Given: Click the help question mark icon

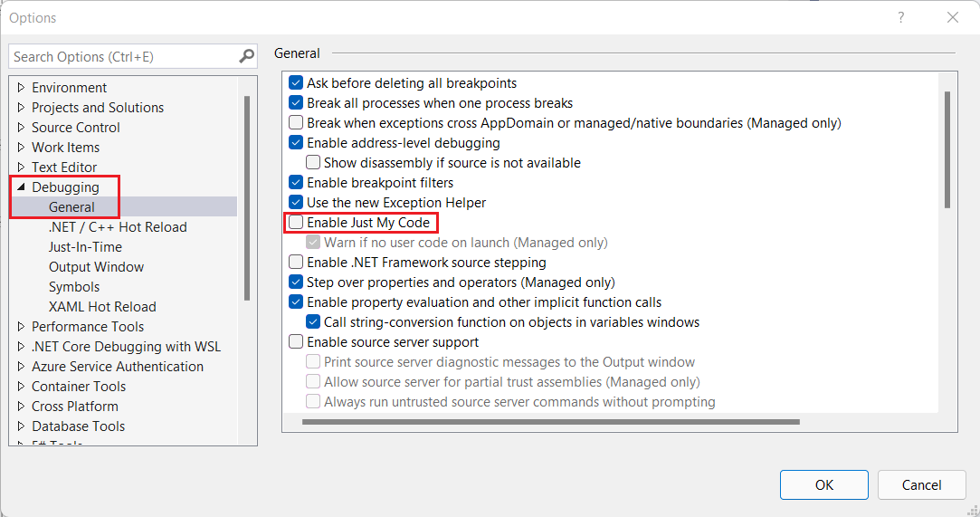Looking at the screenshot, I should point(900,17).
